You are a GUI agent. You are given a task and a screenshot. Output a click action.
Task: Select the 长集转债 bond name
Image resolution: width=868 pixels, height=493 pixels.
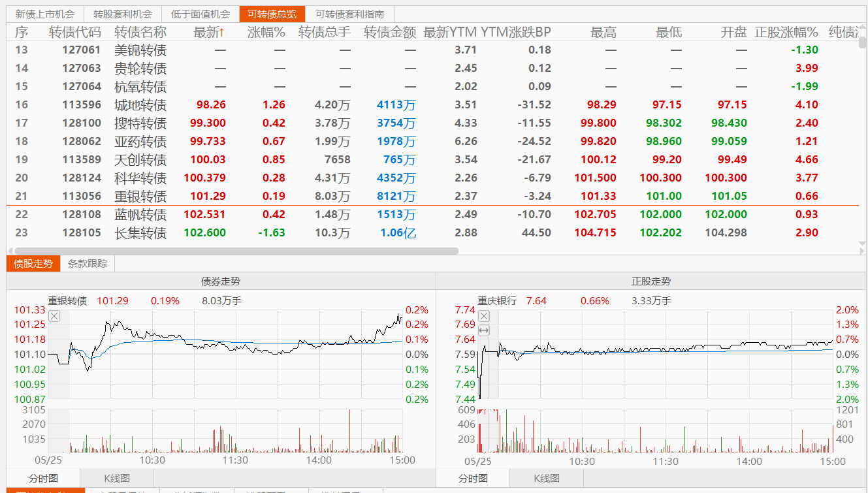pos(140,233)
